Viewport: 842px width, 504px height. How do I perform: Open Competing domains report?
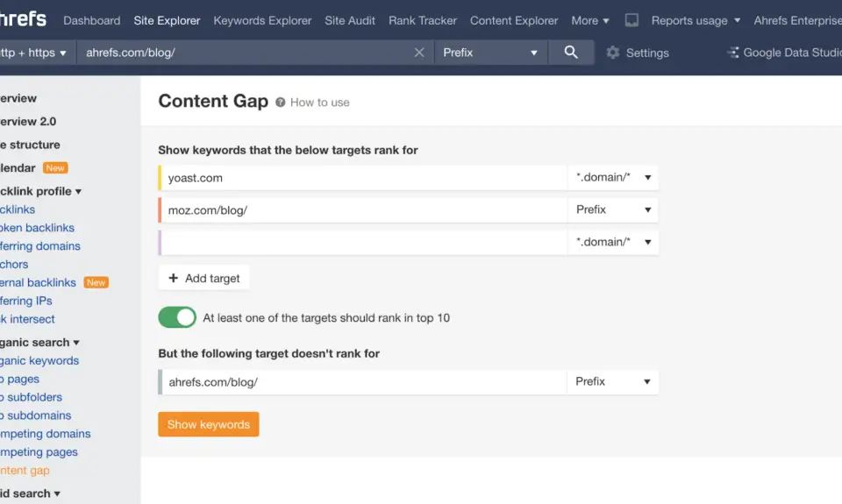click(x=45, y=434)
